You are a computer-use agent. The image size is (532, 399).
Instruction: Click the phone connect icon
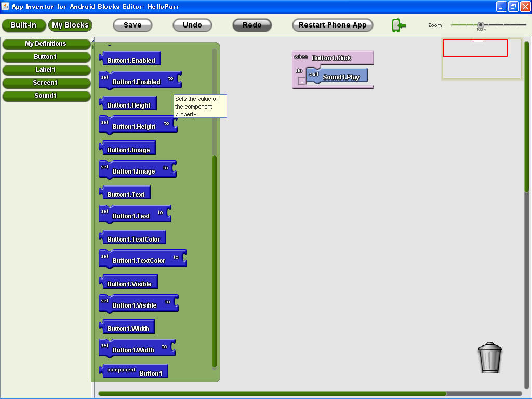click(x=398, y=25)
